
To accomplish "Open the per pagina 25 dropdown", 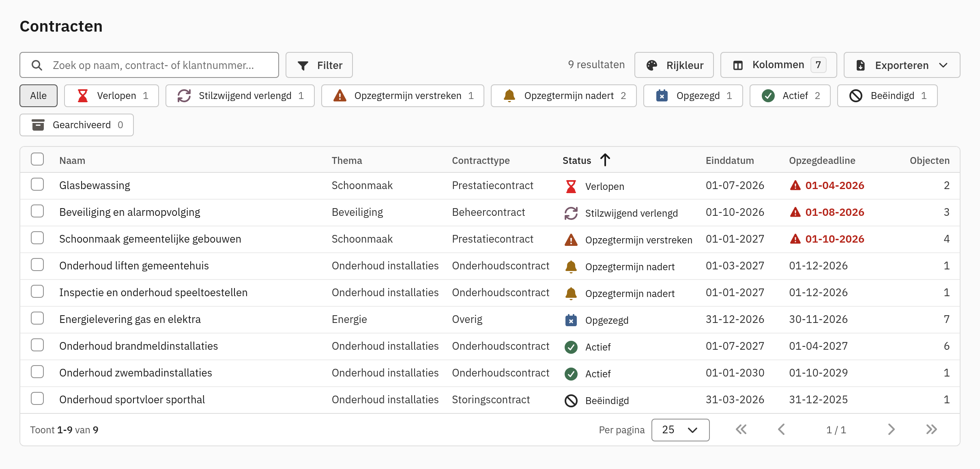I will pos(680,430).
